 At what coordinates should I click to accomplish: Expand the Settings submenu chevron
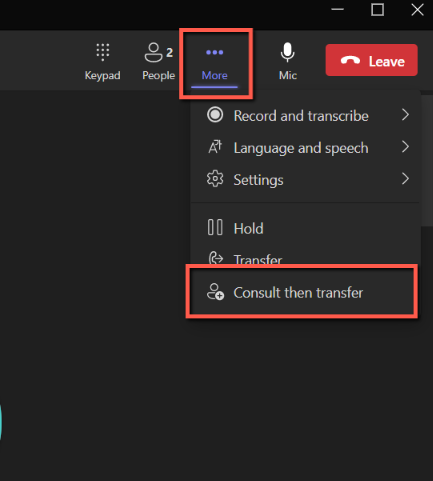point(405,179)
